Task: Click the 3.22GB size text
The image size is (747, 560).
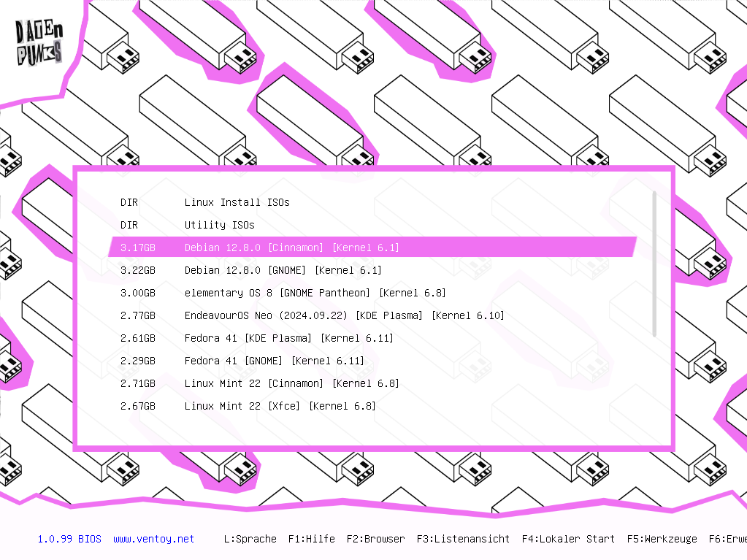Action: pos(138,270)
